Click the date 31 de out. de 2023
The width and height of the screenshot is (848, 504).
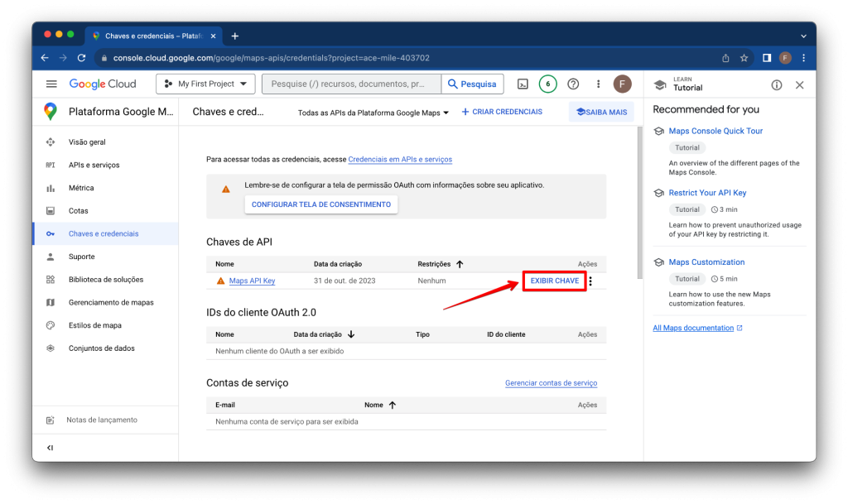(x=344, y=281)
